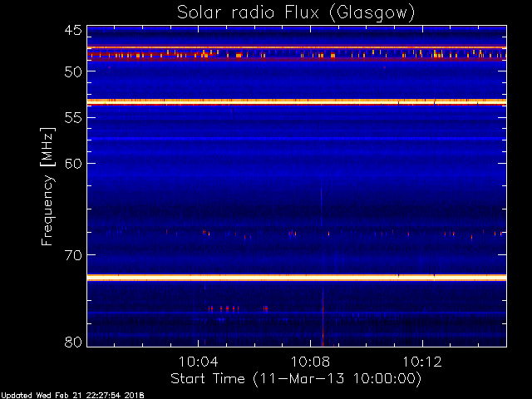Click the 60 frequency tick label
The height and width of the screenshot is (399, 532).
click(73, 164)
